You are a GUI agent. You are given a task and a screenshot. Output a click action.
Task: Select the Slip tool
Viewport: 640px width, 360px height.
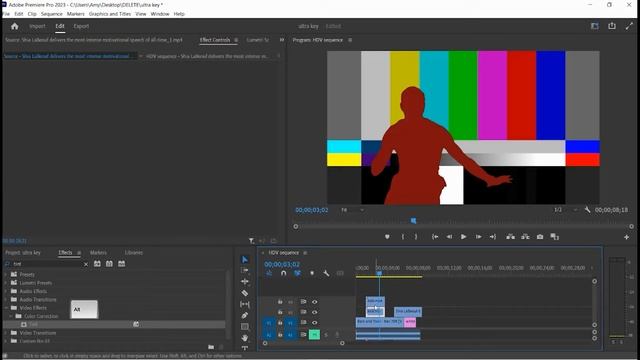(x=244, y=304)
